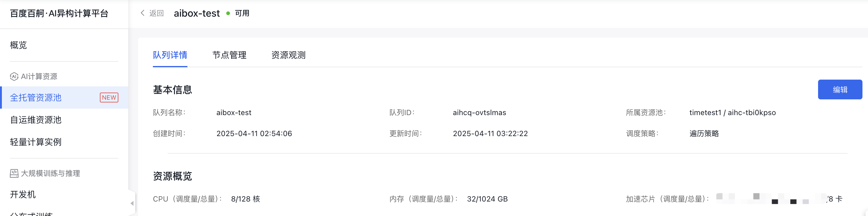The image size is (868, 216).
Task: Select 全托管资源池 in the sidebar
Action: (36, 98)
